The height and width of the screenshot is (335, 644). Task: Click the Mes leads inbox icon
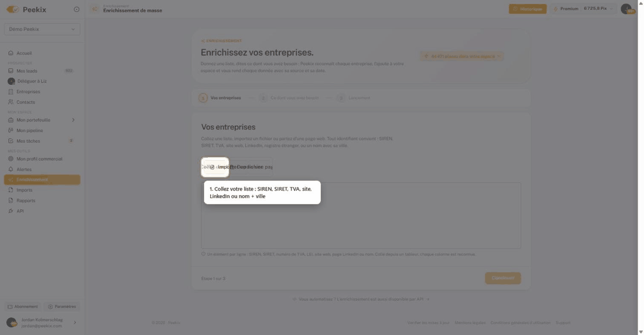click(11, 71)
